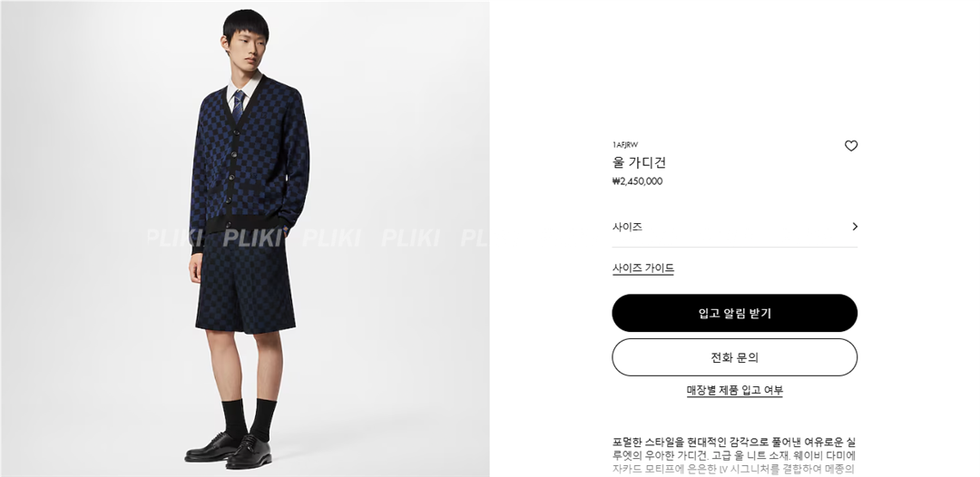The image size is (980, 477).
Task: Click the black 입고 알림 받기 button
Action: [x=734, y=313]
